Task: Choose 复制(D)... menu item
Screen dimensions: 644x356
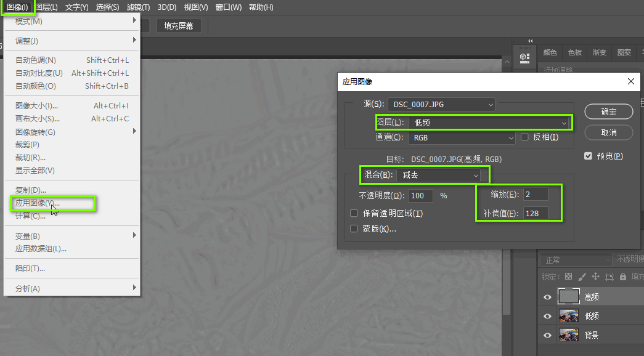Action: 72,190
